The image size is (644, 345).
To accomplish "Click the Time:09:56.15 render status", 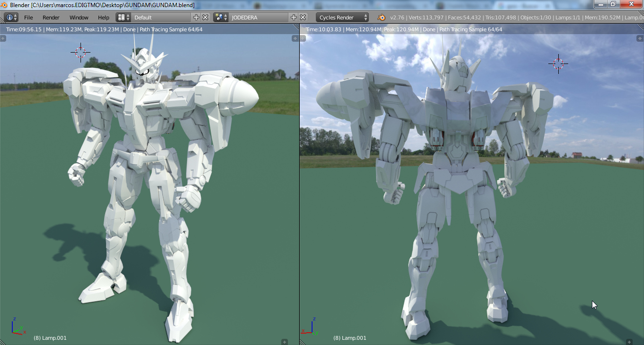I will point(24,29).
